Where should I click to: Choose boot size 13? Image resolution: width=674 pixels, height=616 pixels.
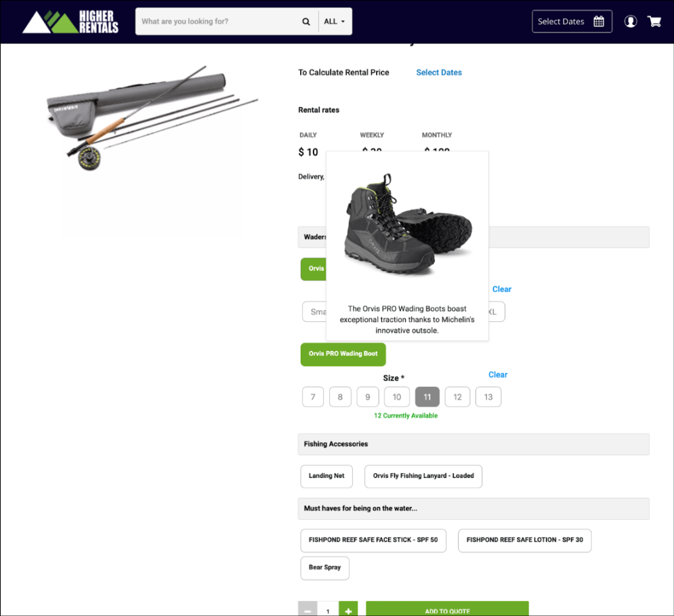[488, 397]
